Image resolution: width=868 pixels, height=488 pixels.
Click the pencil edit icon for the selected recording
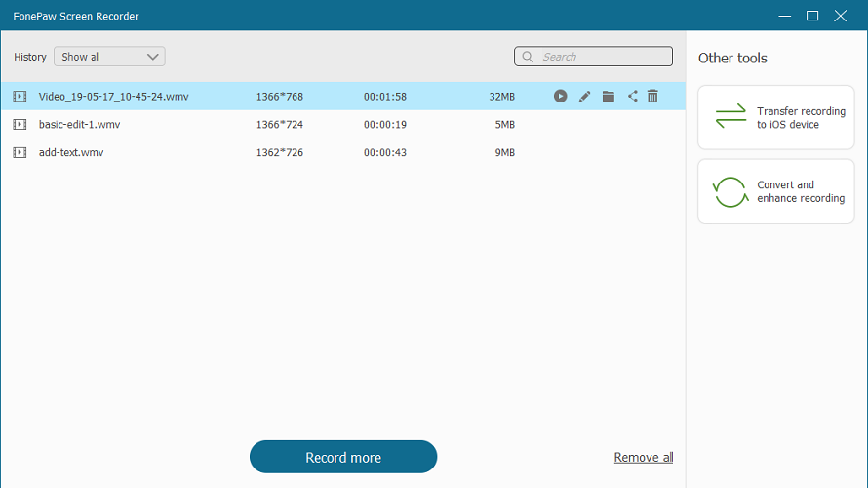click(584, 97)
